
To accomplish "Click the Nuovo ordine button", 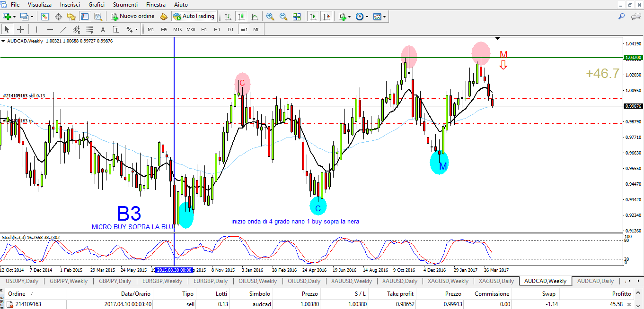I will pos(132,17).
